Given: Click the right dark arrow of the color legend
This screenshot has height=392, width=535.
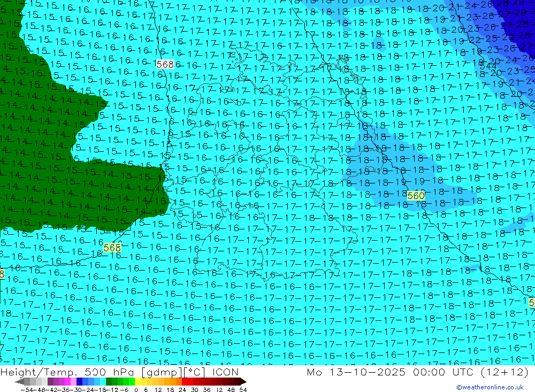Looking at the screenshot, I should pyautogui.click(x=243, y=382).
